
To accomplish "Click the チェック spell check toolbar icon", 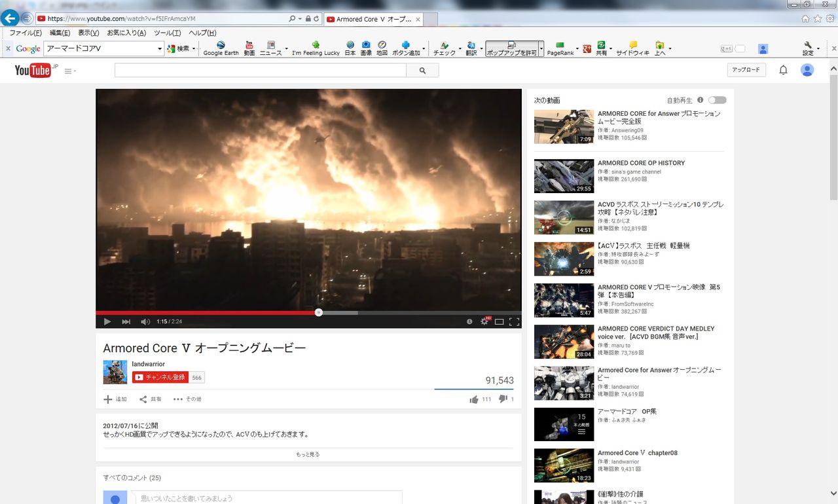I will pyautogui.click(x=445, y=48).
